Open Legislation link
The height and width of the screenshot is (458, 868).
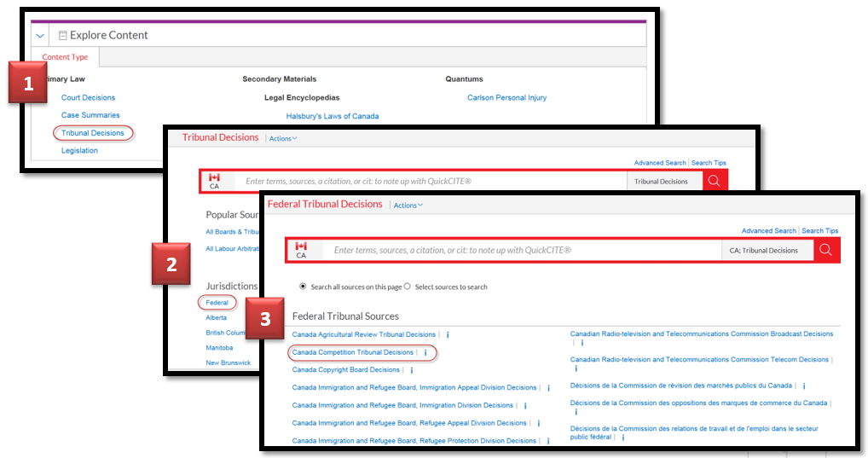(79, 151)
